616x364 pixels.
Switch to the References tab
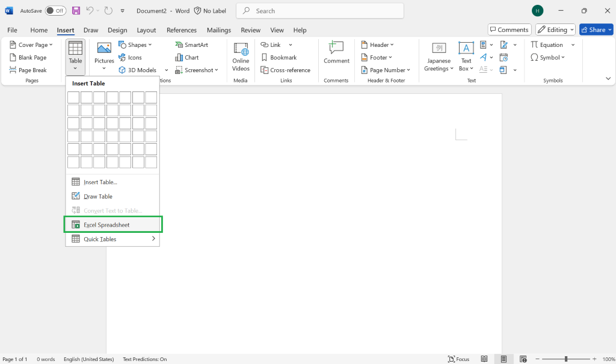(x=182, y=30)
